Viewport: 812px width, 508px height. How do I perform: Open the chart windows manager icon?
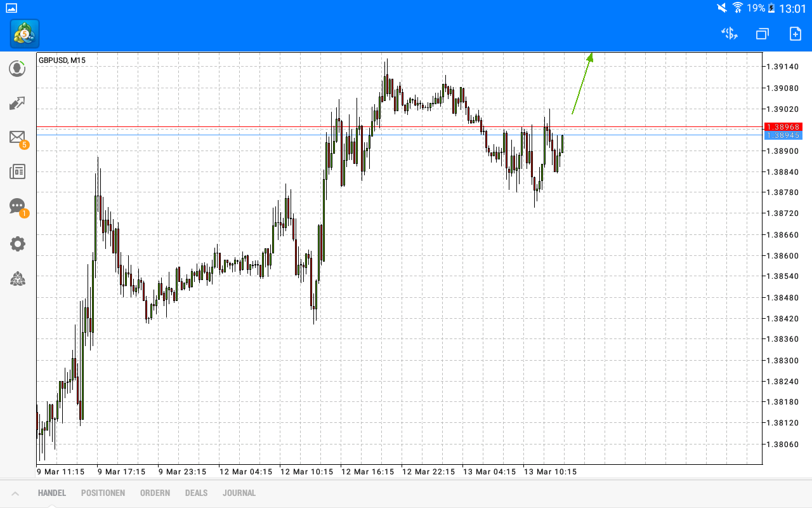(x=762, y=33)
